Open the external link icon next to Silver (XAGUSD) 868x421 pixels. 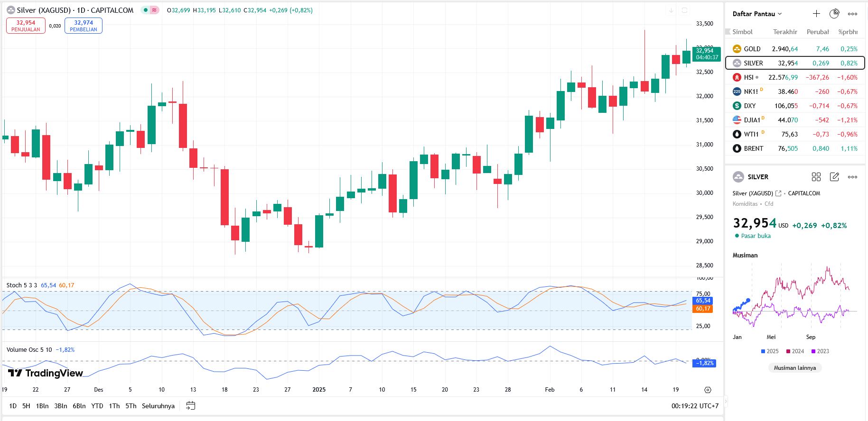pos(778,193)
